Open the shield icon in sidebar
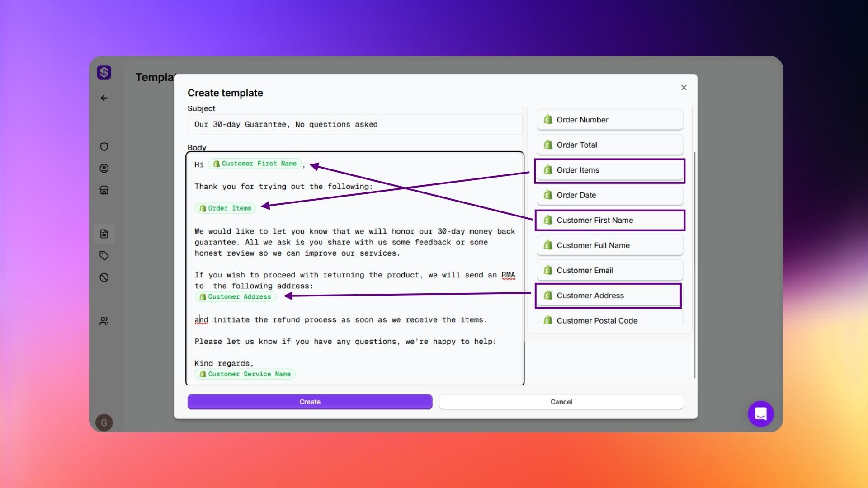This screenshot has width=868, height=488. 104,146
